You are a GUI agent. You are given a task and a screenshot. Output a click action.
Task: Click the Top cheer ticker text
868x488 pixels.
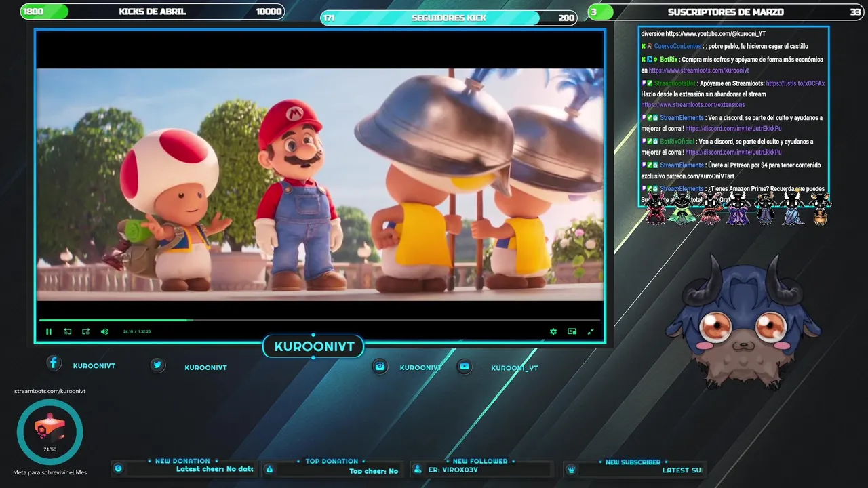point(374,471)
